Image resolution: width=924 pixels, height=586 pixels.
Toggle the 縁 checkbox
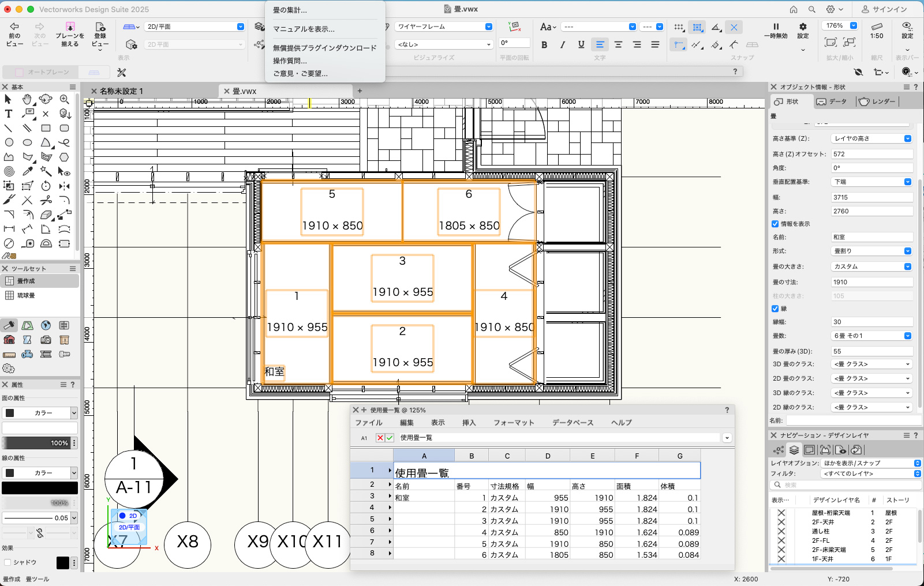coord(775,309)
